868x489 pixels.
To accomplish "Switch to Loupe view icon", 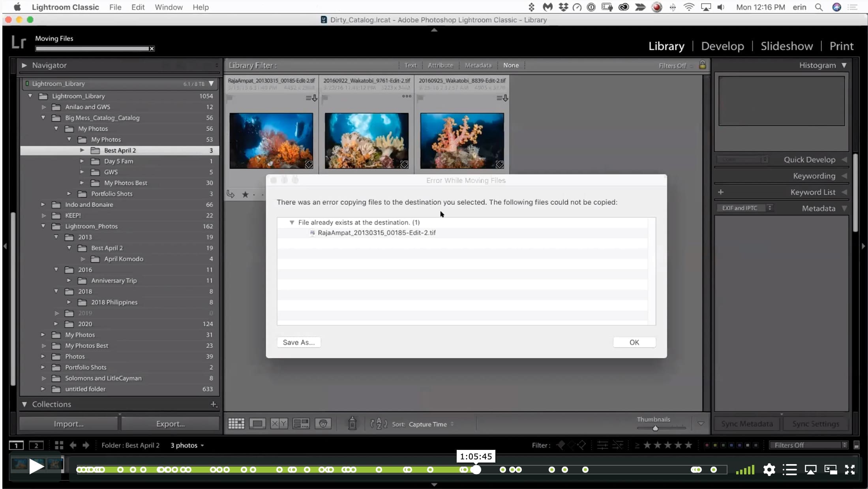I will click(257, 424).
